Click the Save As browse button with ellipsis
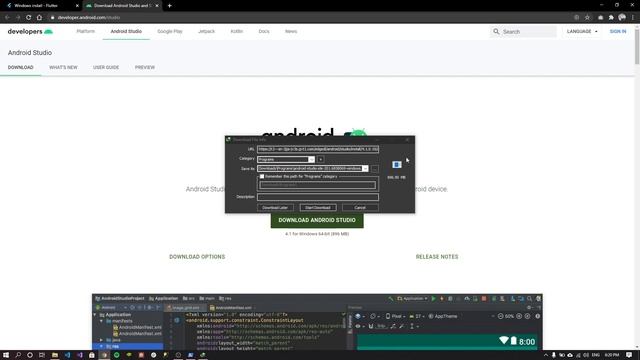This screenshot has height=360, width=640. point(375,169)
